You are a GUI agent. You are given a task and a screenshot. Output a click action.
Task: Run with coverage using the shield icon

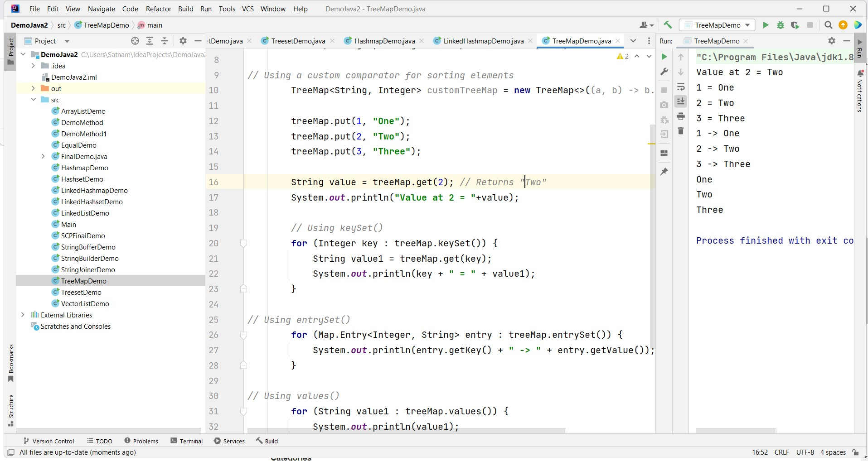795,25
